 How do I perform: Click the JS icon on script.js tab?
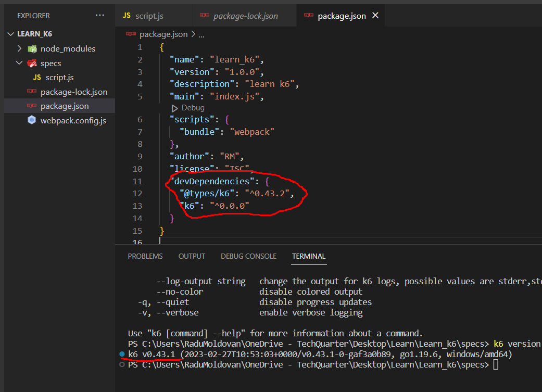pos(127,16)
